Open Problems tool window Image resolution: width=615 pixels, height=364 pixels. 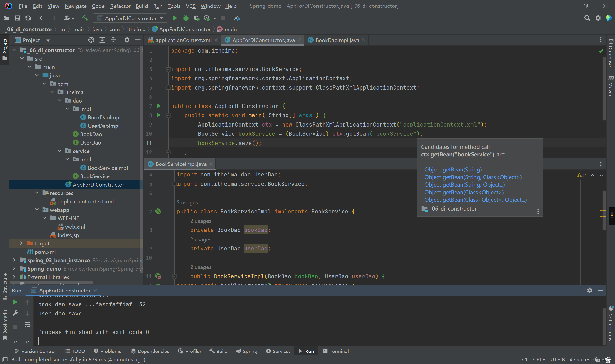coord(107,351)
